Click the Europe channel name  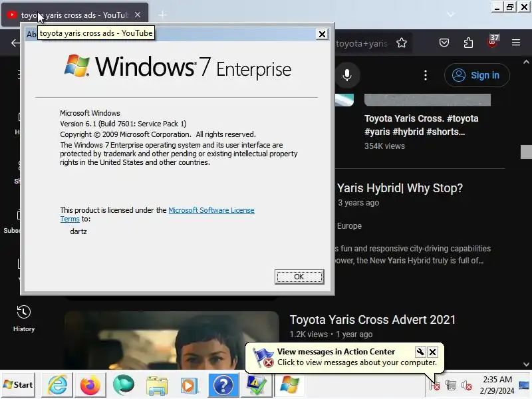[x=349, y=226]
